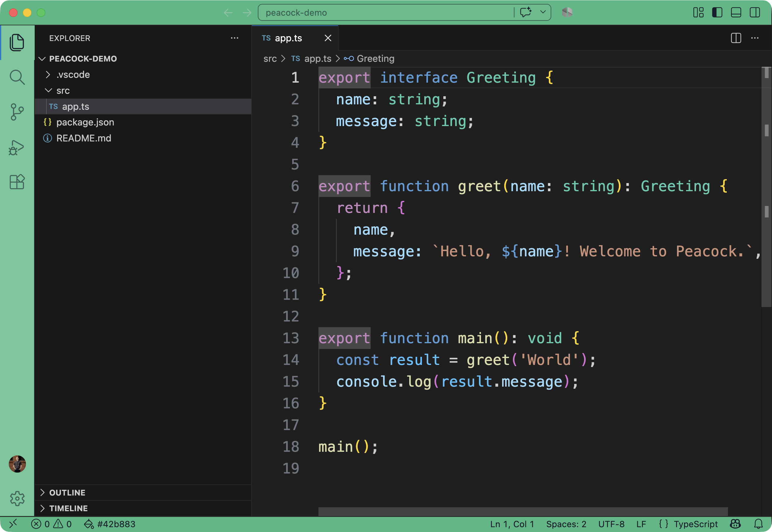Close the app.ts tab

click(328, 38)
